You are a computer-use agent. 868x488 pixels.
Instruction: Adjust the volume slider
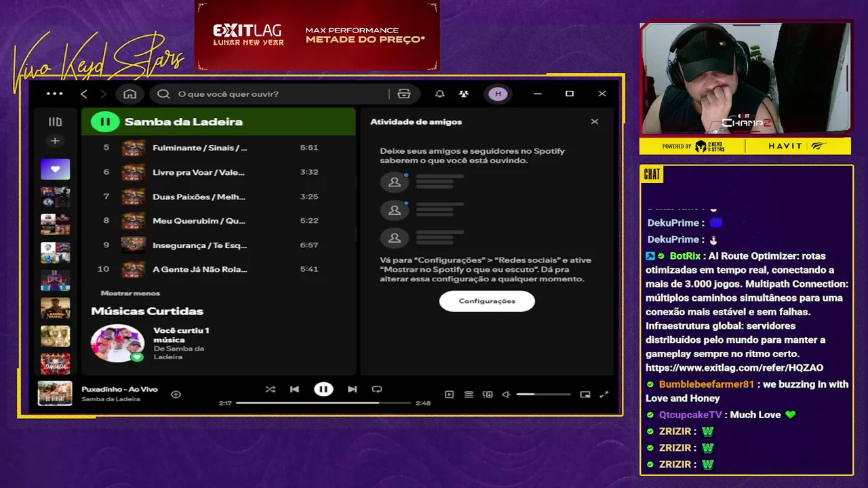545,394
